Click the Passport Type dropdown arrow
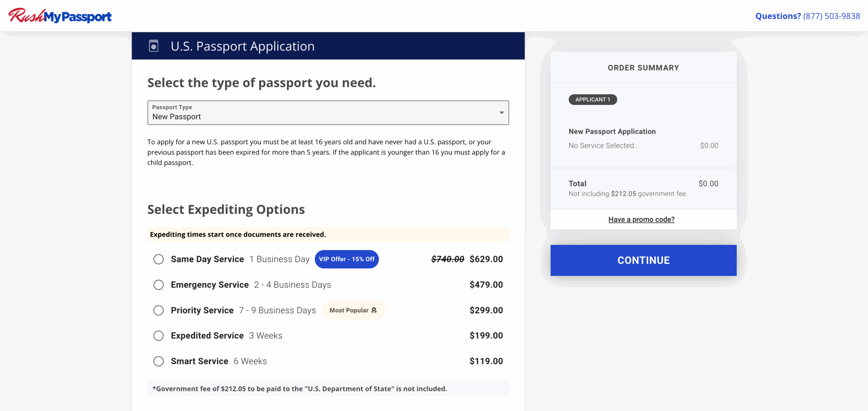 (501, 113)
